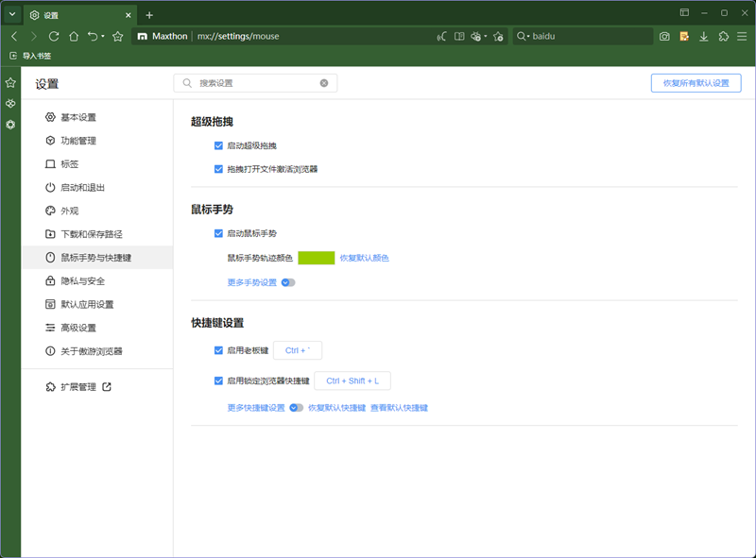756x558 pixels.
Task: Disable the 启动鼠标手势 checkbox
Action: point(218,233)
